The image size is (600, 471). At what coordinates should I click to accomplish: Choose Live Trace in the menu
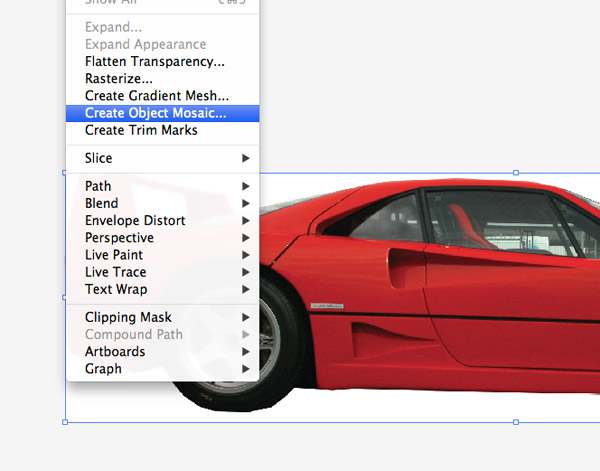point(115,272)
